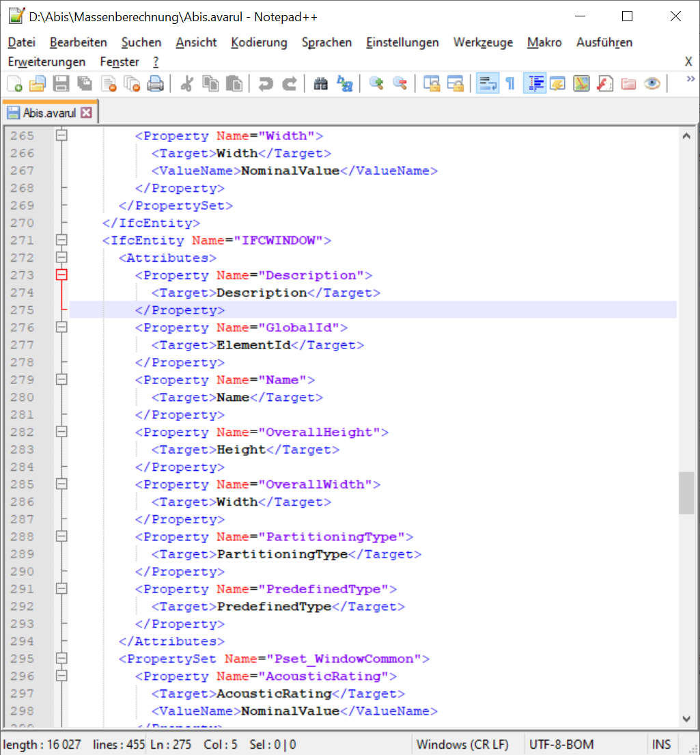
Task: Click the vertical scrollbar up arrow
Action: pos(686,136)
